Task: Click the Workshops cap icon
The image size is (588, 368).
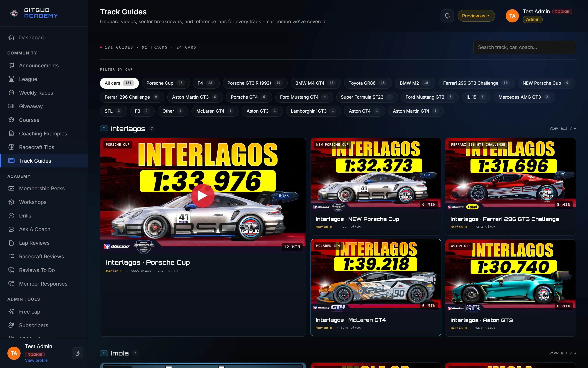Action: [x=11, y=202]
